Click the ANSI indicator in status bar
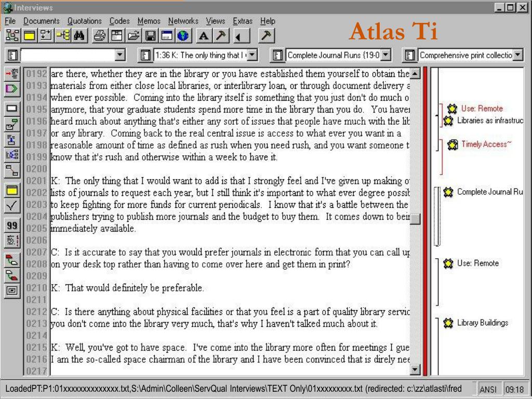532x399 pixels. click(488, 389)
